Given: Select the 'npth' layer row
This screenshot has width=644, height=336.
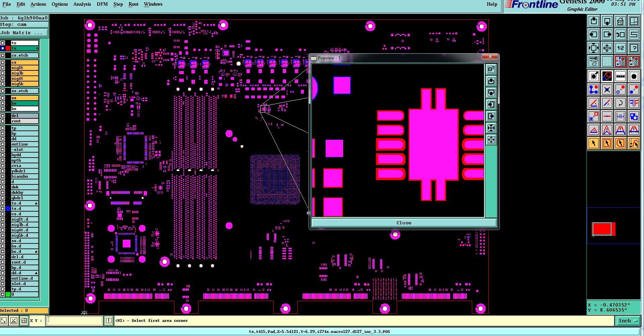Looking at the screenshot, I should click(x=24, y=160).
